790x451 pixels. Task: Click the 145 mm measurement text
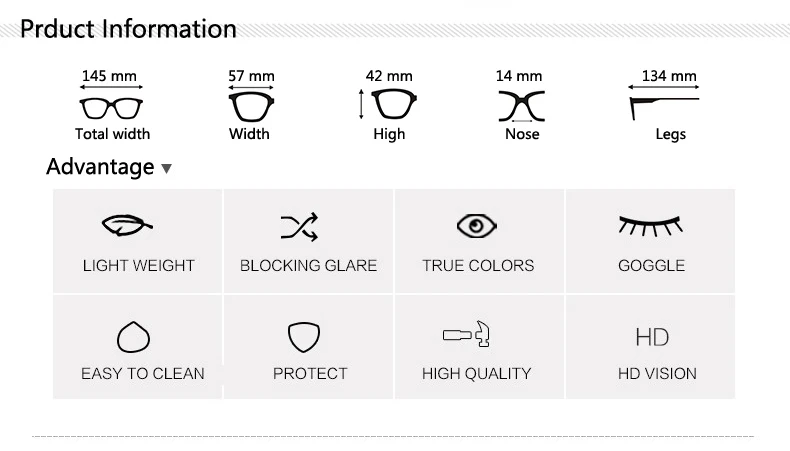tap(109, 76)
